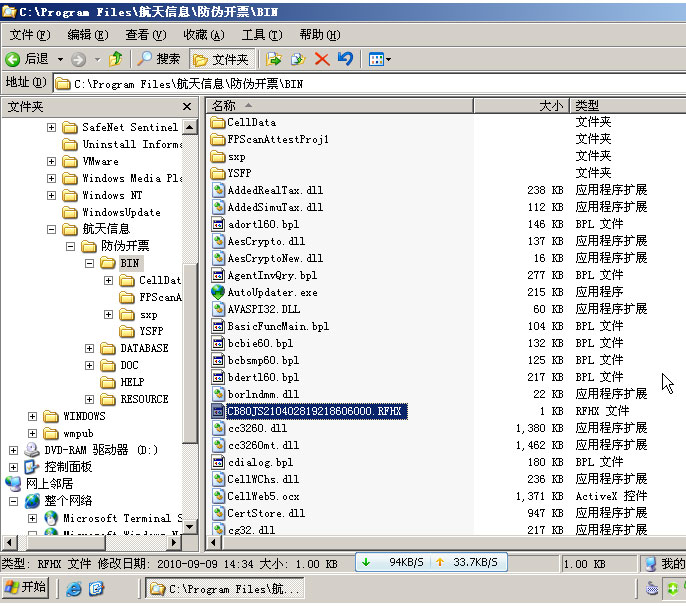This screenshot has width=686, height=606.
Task: Expand the WINDOWS folder tree node
Action: (x=33, y=416)
